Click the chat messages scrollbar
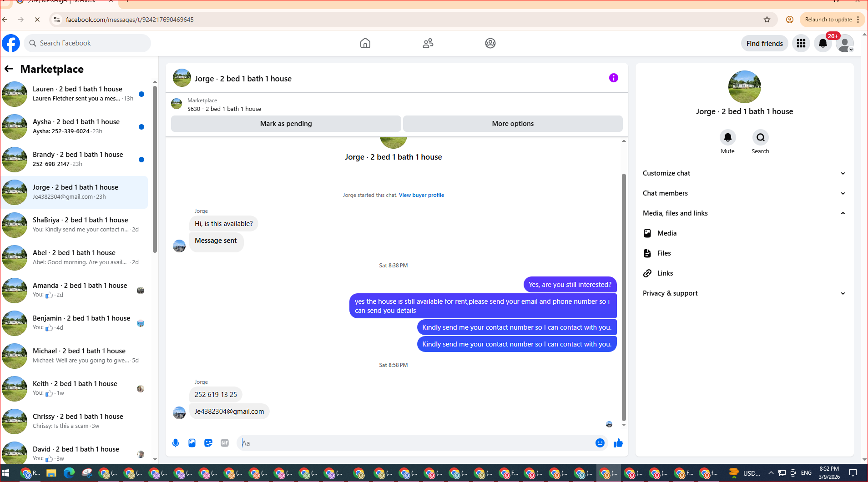The height and width of the screenshot is (482, 868). click(624, 297)
